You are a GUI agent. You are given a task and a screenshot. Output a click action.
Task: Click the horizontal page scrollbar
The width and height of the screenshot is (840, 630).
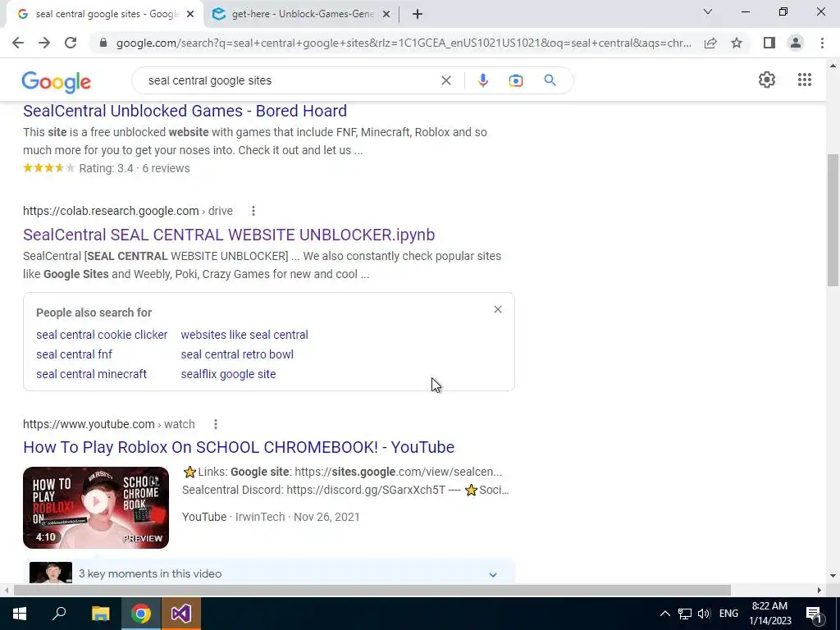[x=372, y=591]
